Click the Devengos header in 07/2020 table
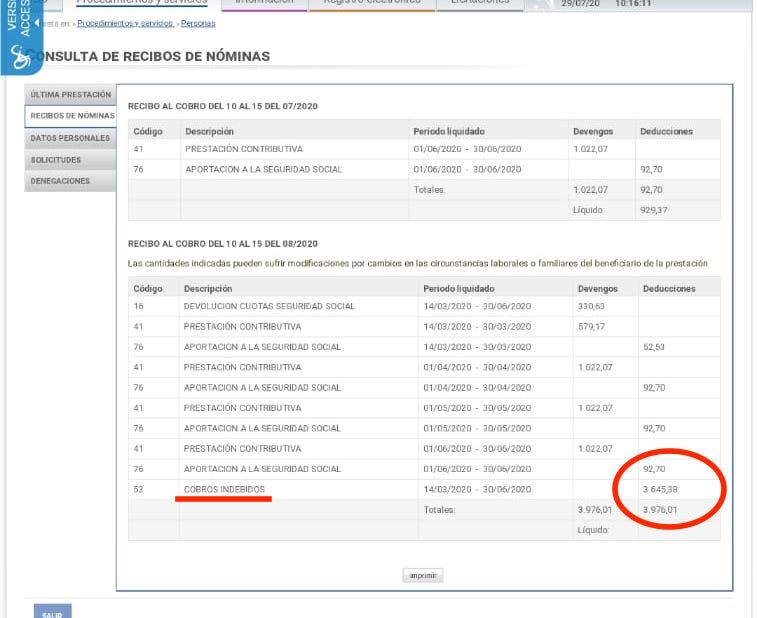 593,131
